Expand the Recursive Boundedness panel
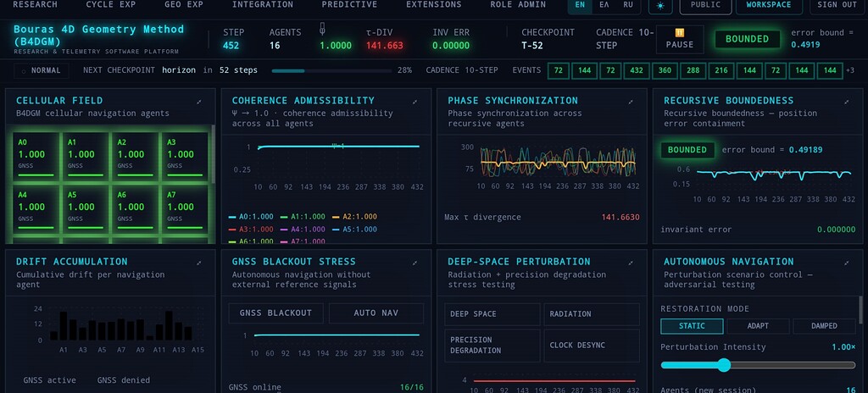868x393 pixels. [847, 102]
